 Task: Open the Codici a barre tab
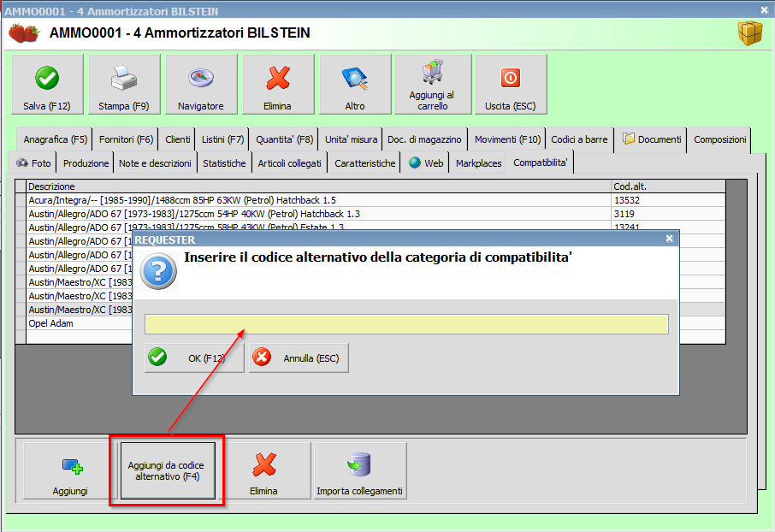tap(579, 139)
